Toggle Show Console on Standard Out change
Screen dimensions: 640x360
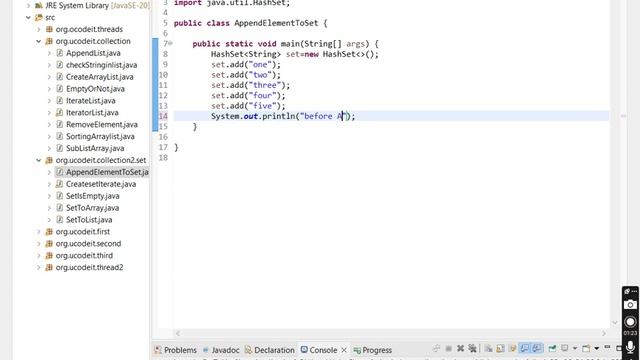pyautogui.click(x=524, y=348)
